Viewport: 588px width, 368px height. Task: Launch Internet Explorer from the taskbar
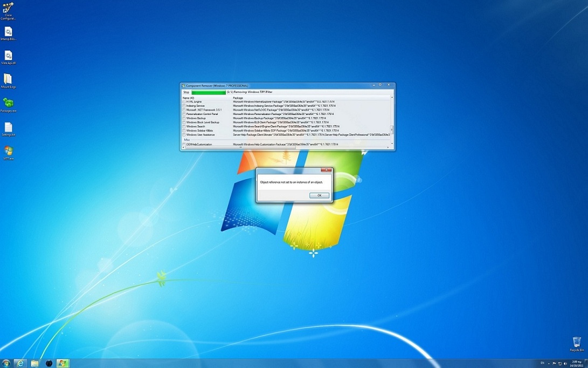click(x=20, y=363)
